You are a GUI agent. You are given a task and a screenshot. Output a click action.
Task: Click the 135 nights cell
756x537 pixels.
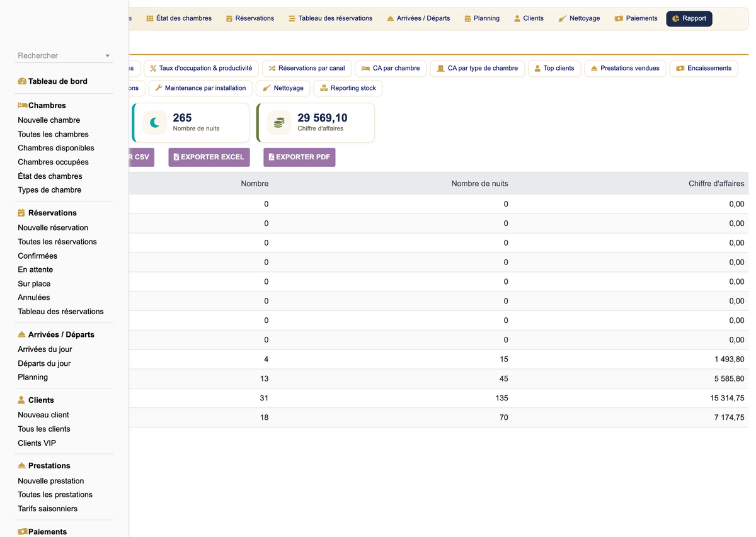pos(502,398)
